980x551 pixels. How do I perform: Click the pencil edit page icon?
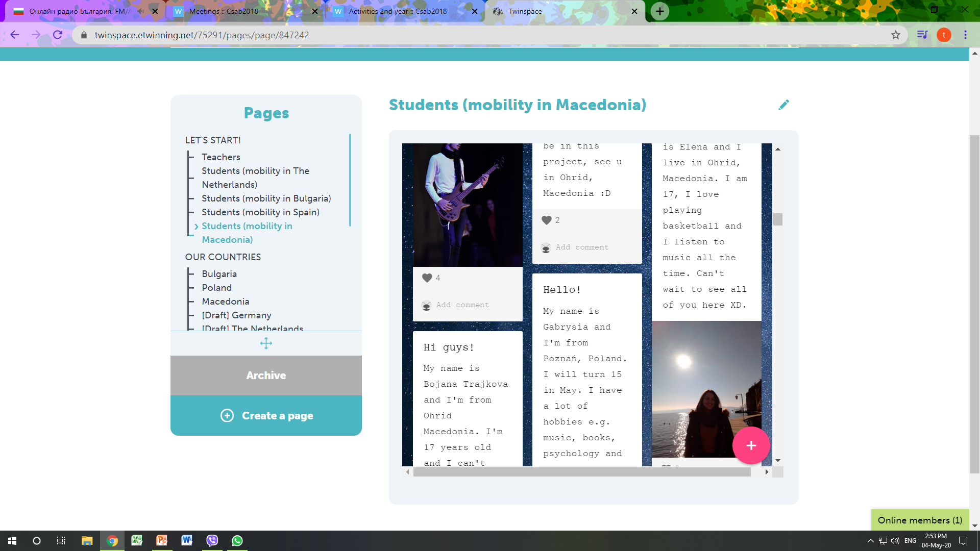(x=783, y=105)
